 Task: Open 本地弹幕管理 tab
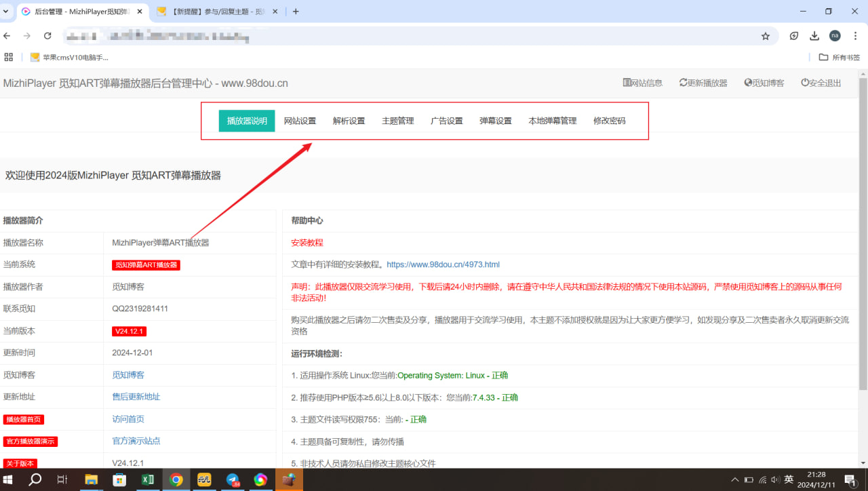(553, 121)
